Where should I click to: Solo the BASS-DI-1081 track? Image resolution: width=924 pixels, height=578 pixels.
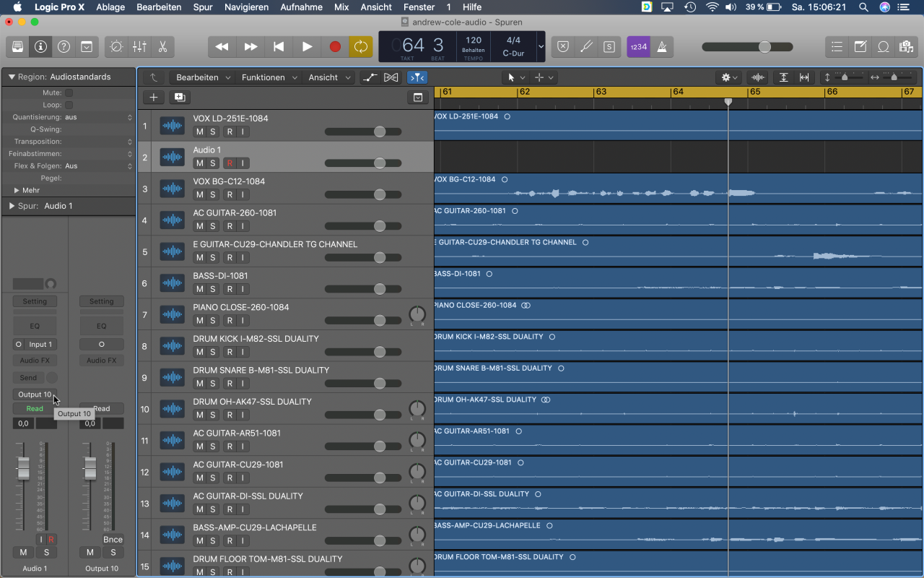tap(212, 289)
